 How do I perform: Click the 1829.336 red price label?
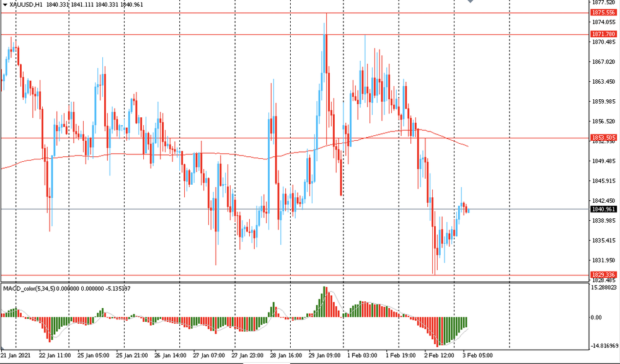click(x=603, y=275)
